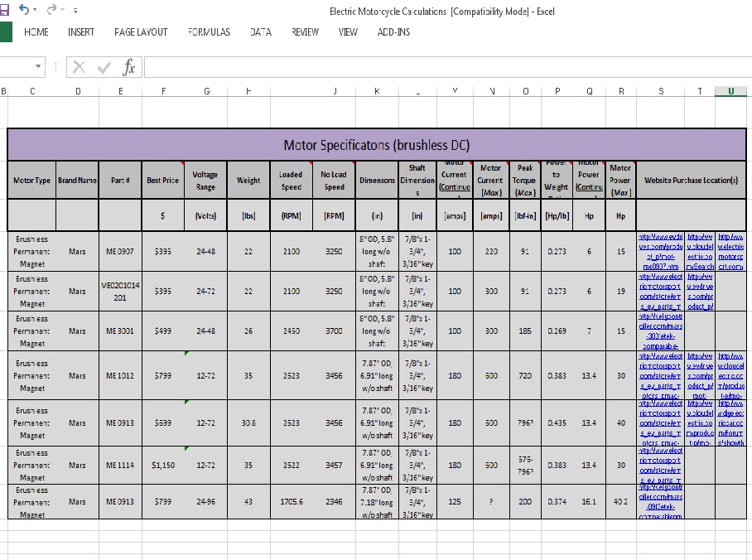
Task: Click inside the formula bar input
Action: [x=448, y=67]
